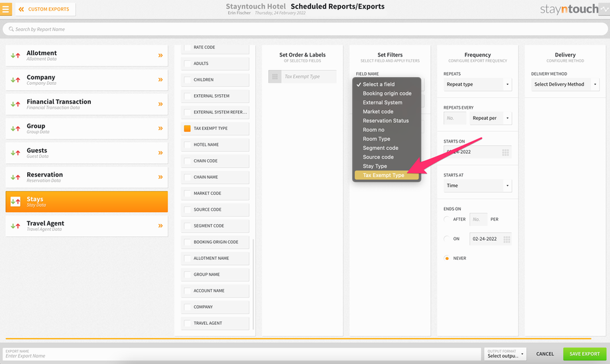Click the Tax Exempt Type drag handle

click(x=275, y=77)
